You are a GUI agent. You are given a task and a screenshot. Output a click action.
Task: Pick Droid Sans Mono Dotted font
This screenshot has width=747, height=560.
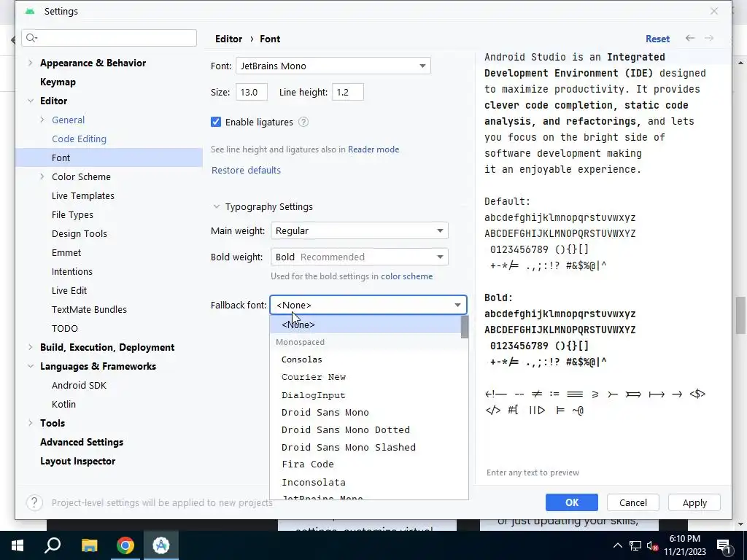pos(365,429)
